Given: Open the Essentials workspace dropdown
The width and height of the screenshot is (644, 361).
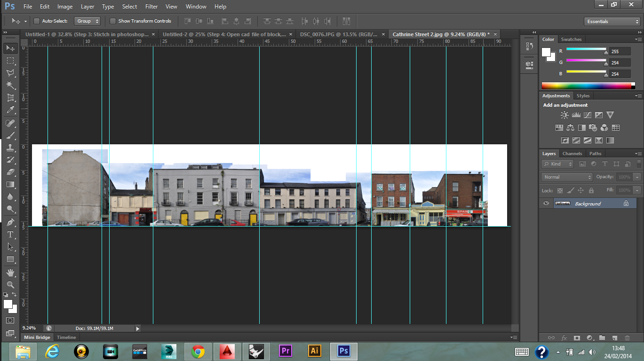Looking at the screenshot, I should point(612,22).
